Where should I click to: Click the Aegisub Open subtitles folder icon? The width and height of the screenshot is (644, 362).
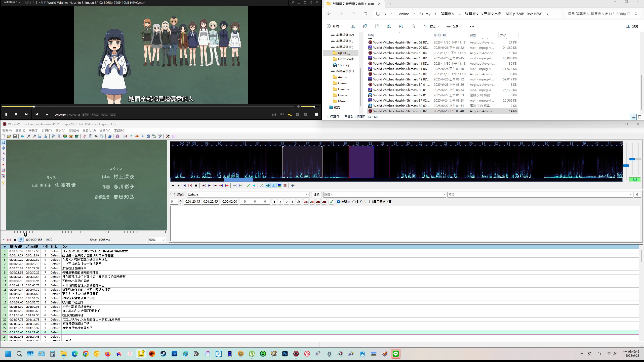[x=9, y=136]
